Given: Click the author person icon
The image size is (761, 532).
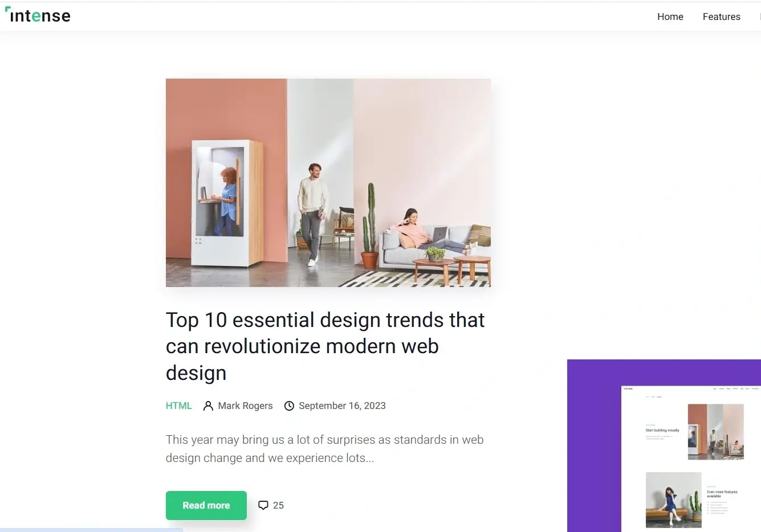Looking at the screenshot, I should [208, 406].
